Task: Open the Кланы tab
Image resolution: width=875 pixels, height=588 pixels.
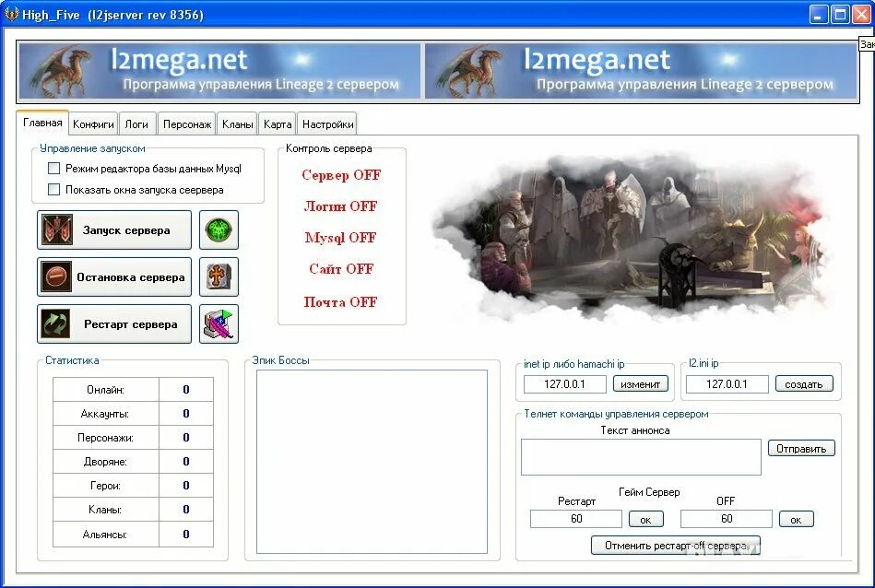Action: [237, 124]
